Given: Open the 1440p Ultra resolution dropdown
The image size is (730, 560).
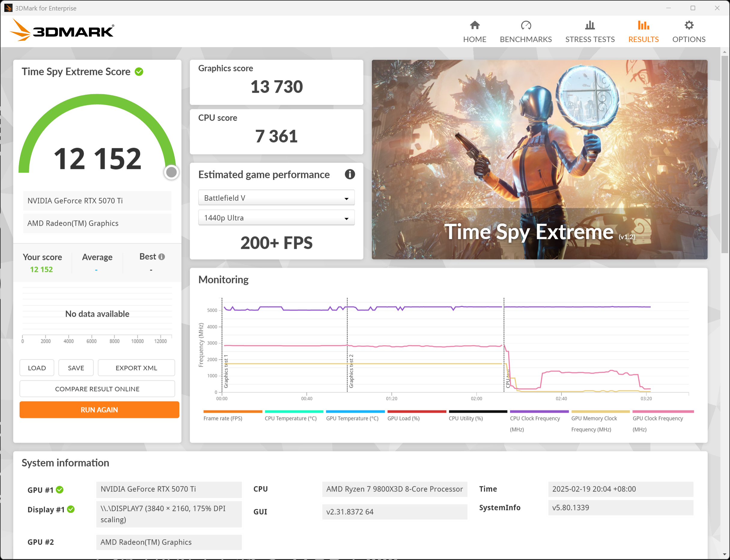Looking at the screenshot, I should click(276, 218).
